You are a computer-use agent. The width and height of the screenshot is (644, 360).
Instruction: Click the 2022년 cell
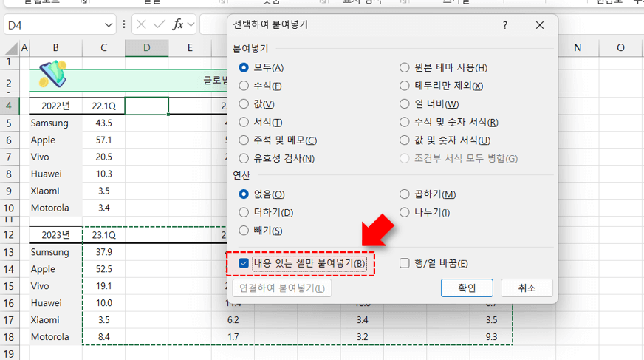click(56, 106)
